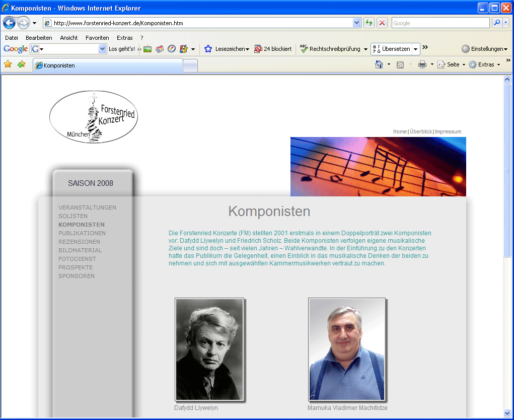Open the Ansicht menu
The image size is (514, 420).
click(x=69, y=38)
